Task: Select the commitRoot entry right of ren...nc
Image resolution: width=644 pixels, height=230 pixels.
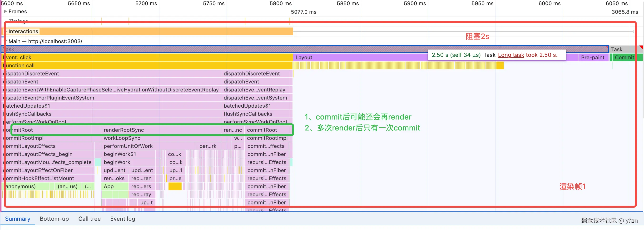Action: coord(267,130)
